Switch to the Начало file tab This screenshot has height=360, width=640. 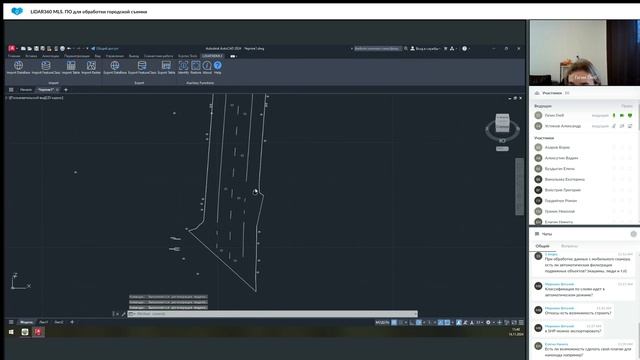point(26,90)
